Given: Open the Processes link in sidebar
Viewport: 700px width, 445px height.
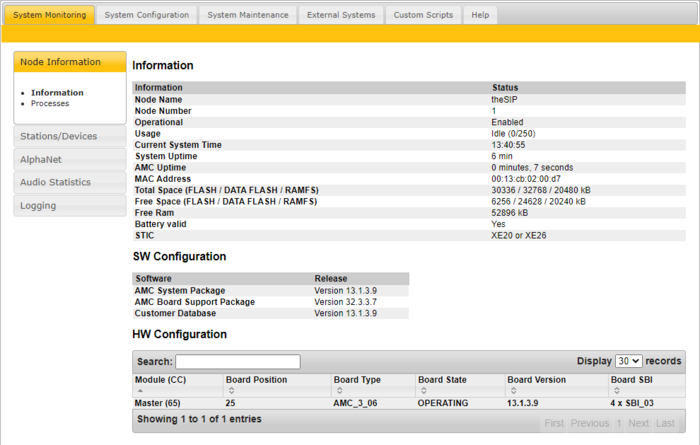Looking at the screenshot, I should coord(52,103).
